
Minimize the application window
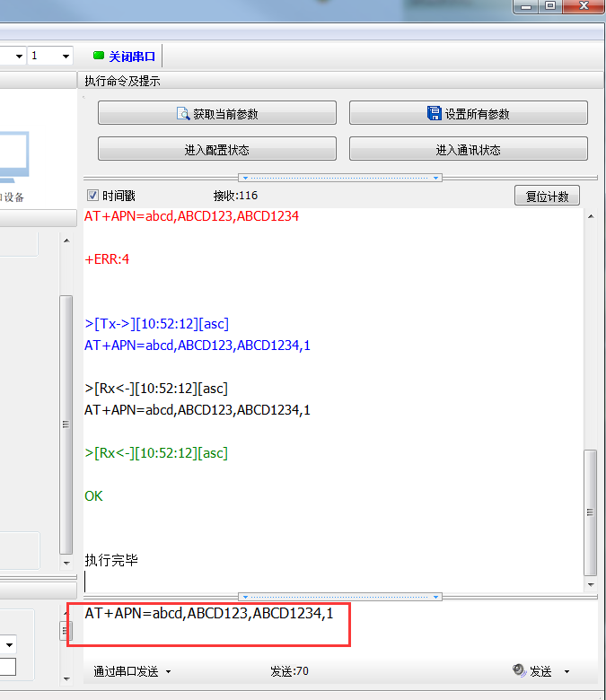click(x=525, y=6)
